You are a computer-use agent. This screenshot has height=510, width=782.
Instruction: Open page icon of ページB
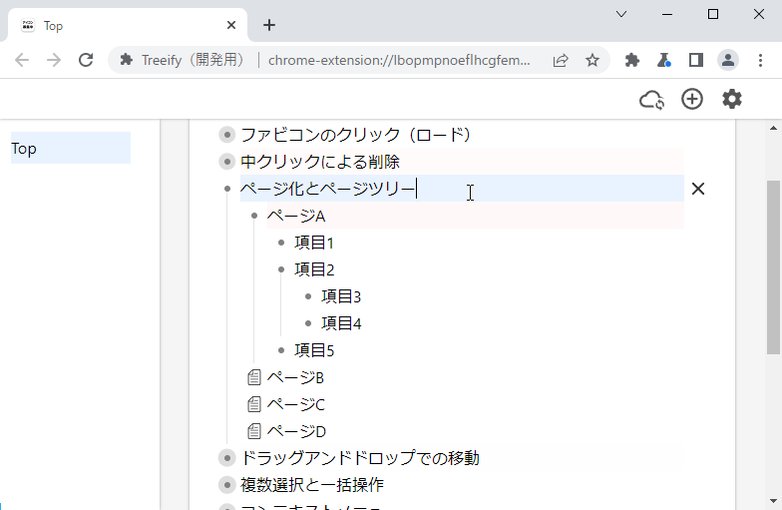coord(254,377)
